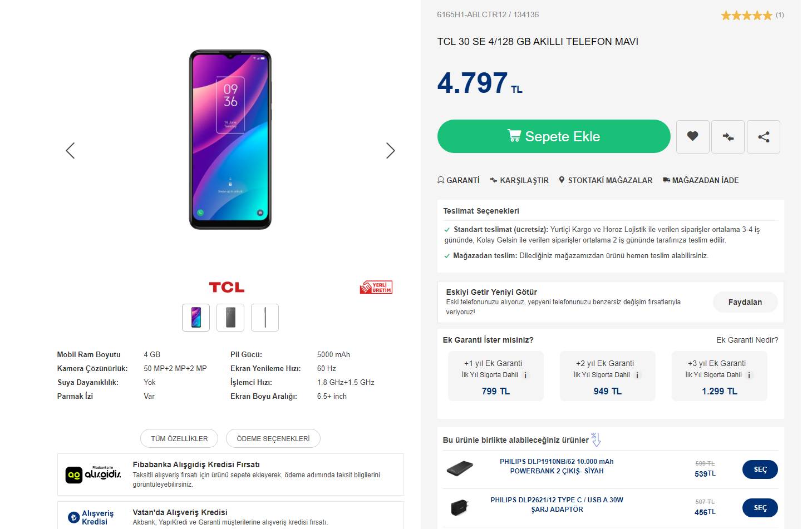812x529 pixels.
Task: Select +3 yıl Ek Garanti 1.299 TL option
Action: coord(719,376)
